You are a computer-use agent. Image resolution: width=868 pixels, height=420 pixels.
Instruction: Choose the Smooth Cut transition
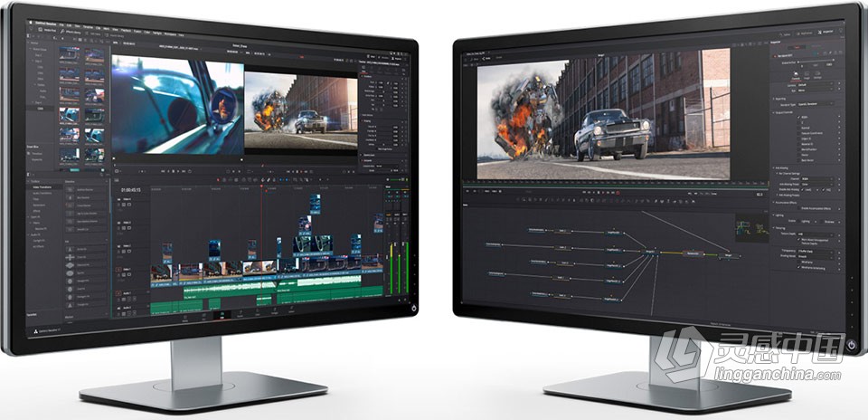(x=86, y=229)
